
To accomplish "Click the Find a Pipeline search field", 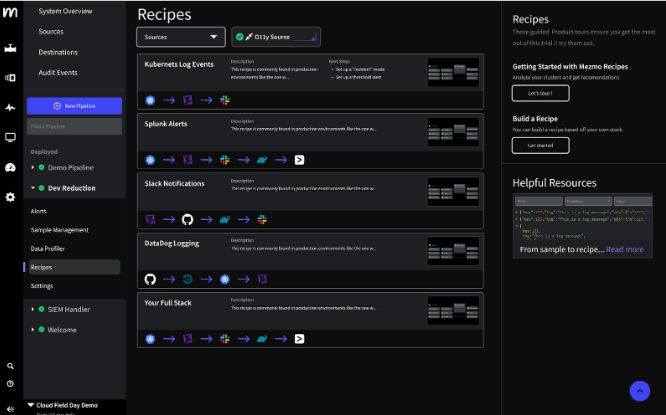I will click(74, 126).
